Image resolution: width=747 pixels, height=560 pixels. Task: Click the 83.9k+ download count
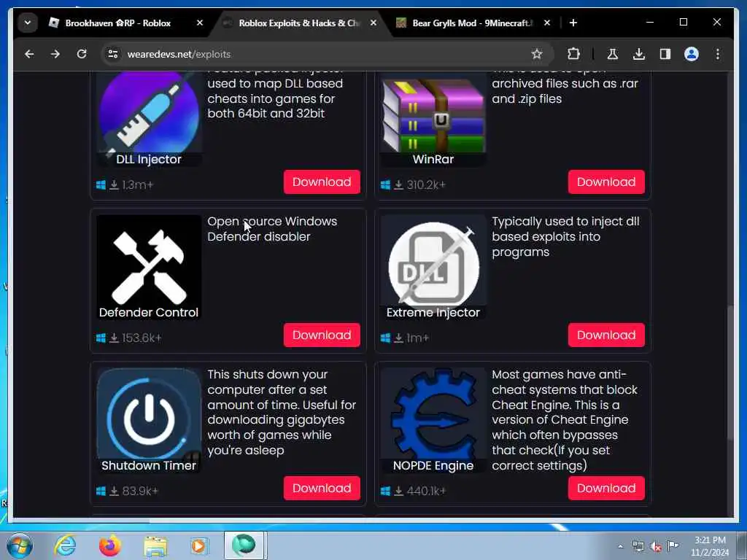139,491
